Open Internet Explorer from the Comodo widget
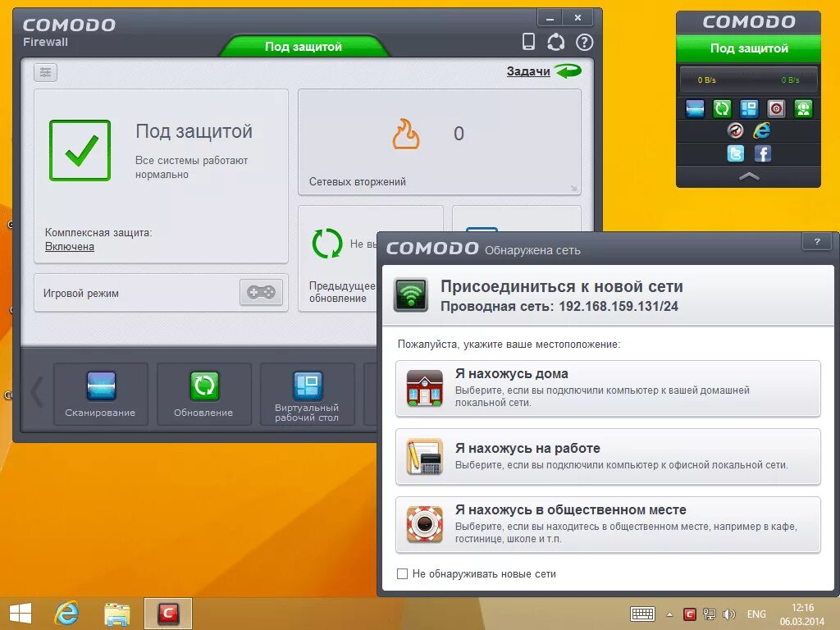The width and height of the screenshot is (840, 630). point(761,131)
